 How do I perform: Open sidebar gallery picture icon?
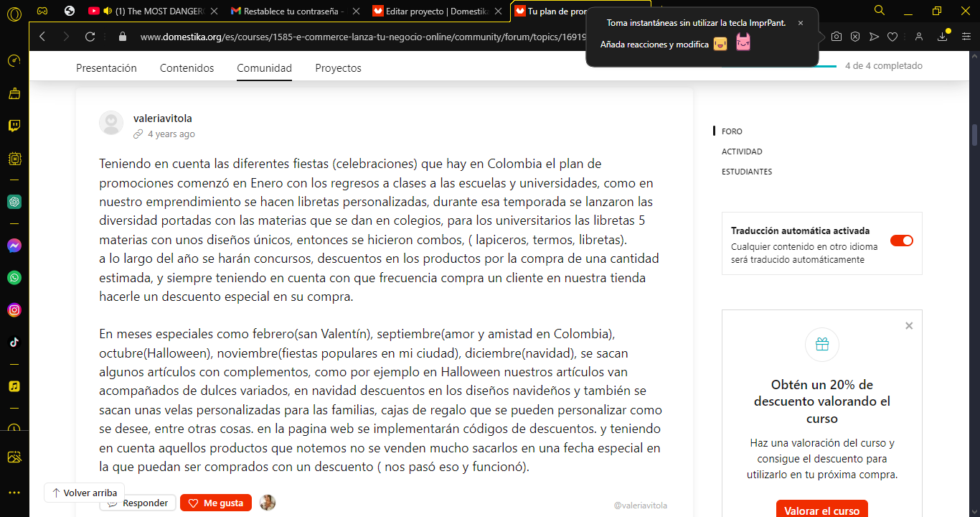coord(14,457)
